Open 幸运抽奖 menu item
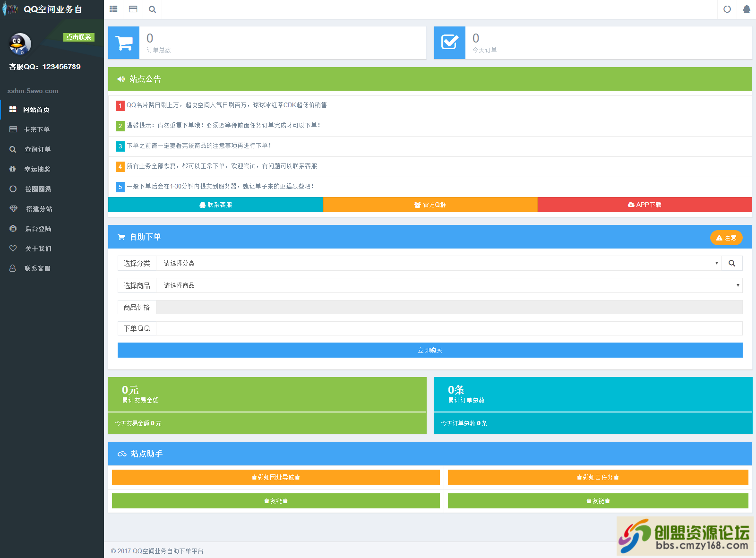The height and width of the screenshot is (558, 756). (x=52, y=169)
